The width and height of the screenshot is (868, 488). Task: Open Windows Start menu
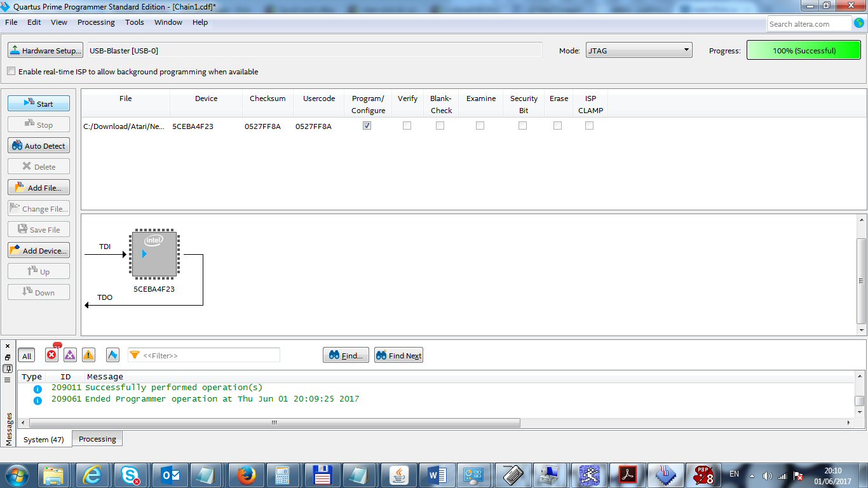click(17, 475)
